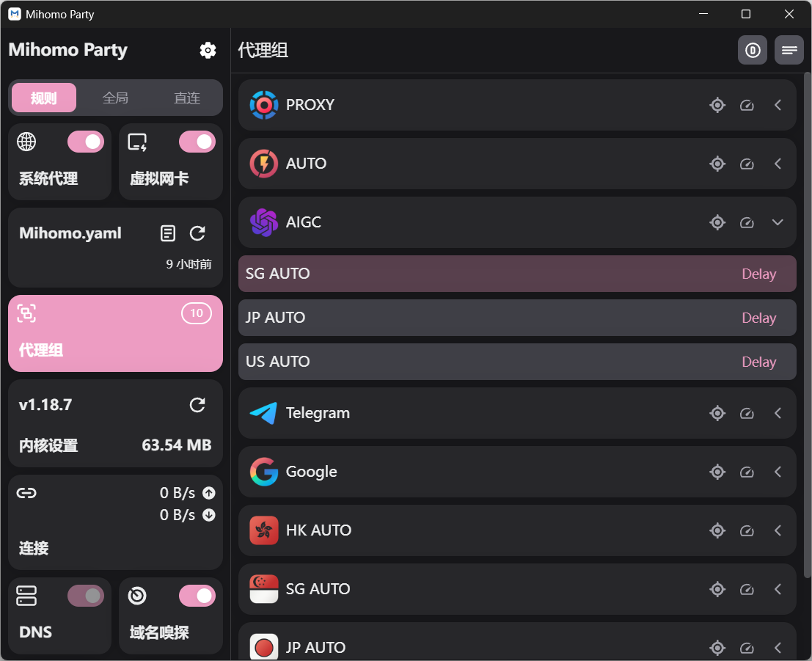The image size is (812, 661).
Task: Locate current node in Google group
Action: click(717, 472)
